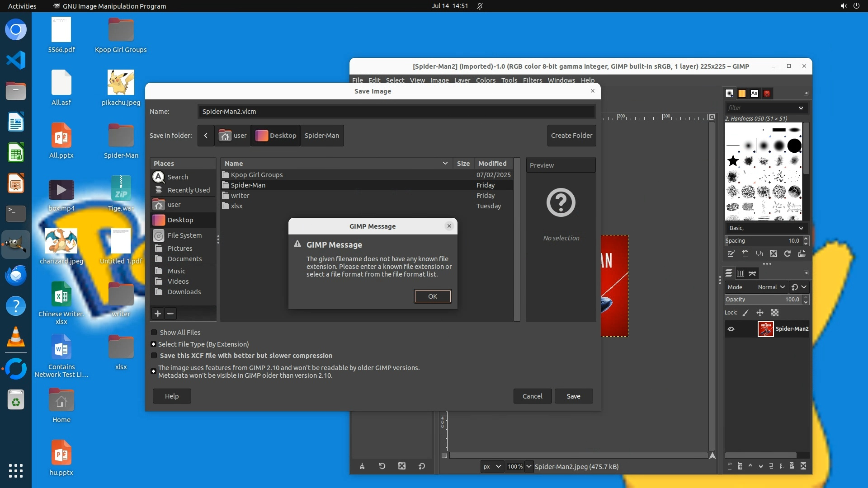Click lock position and size icon

click(x=760, y=313)
